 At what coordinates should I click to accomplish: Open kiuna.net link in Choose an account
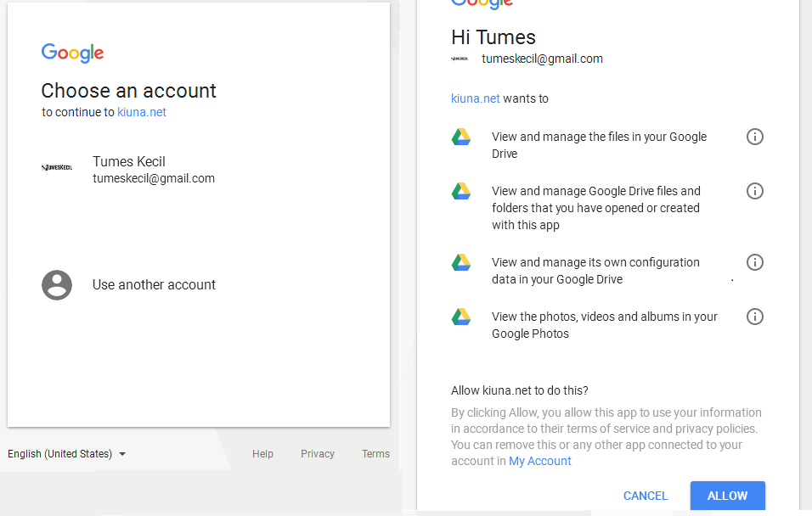(142, 112)
